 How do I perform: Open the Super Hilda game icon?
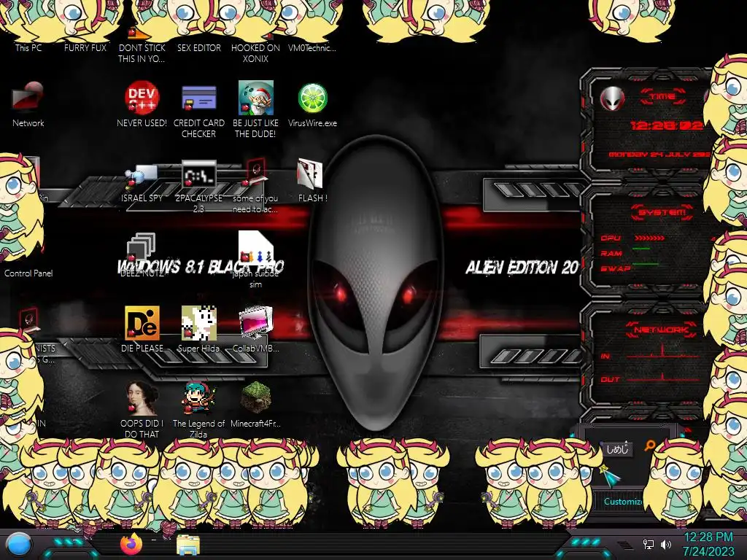click(198, 323)
